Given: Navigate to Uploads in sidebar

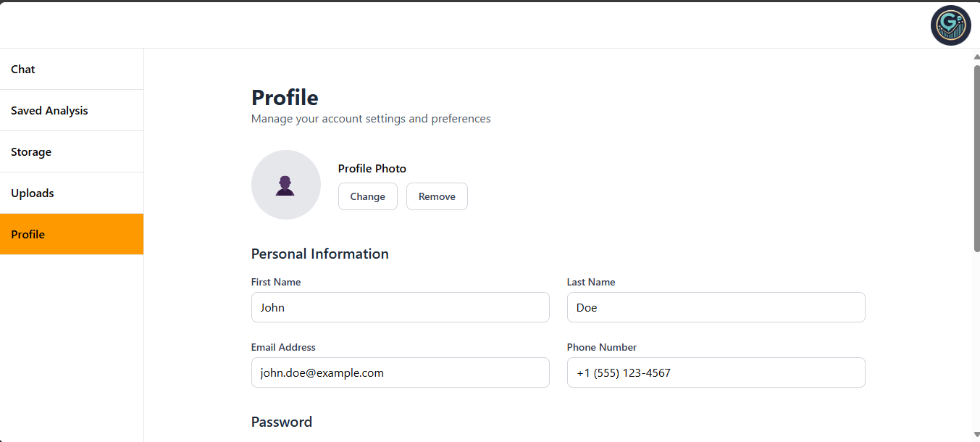Looking at the screenshot, I should click(x=72, y=193).
